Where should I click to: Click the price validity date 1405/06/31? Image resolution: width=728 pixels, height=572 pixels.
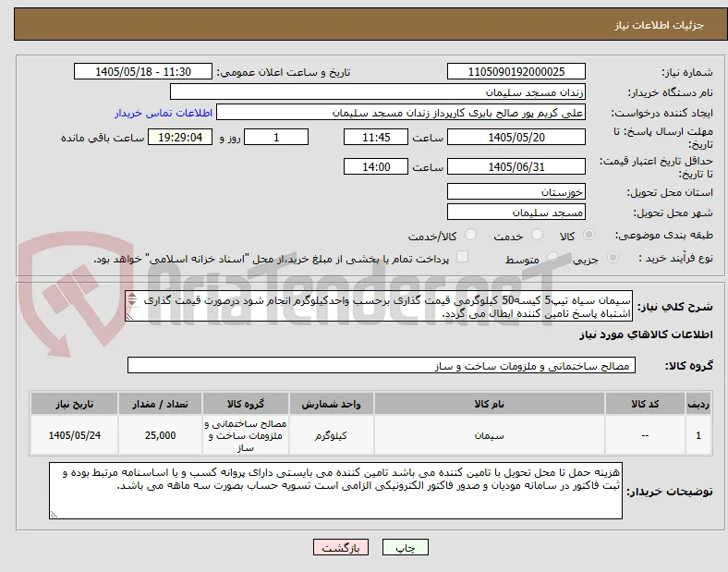(516, 166)
